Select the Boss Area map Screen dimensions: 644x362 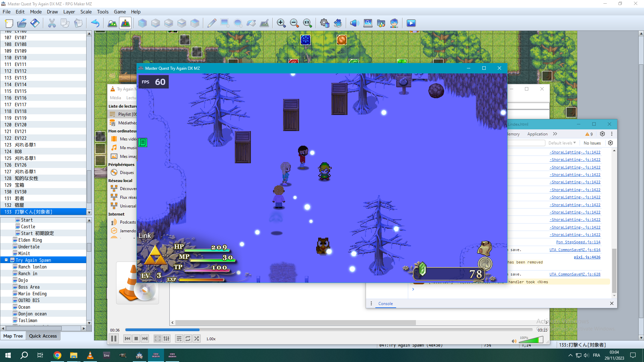(x=29, y=287)
